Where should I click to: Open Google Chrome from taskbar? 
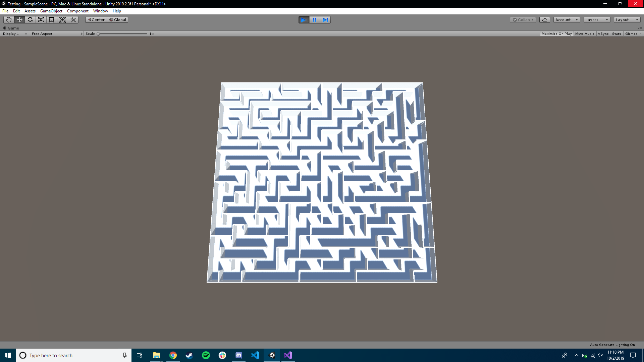(x=173, y=355)
